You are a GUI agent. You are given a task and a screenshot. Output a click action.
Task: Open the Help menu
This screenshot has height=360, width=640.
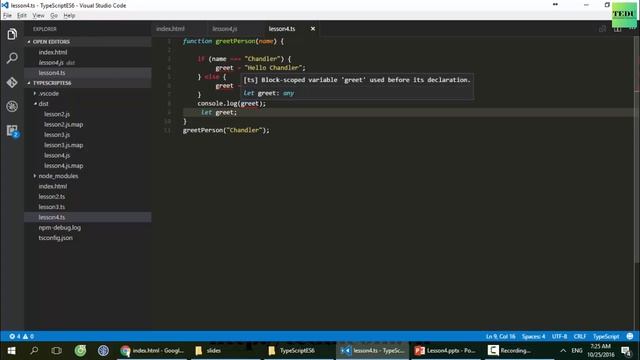pos(69,16)
